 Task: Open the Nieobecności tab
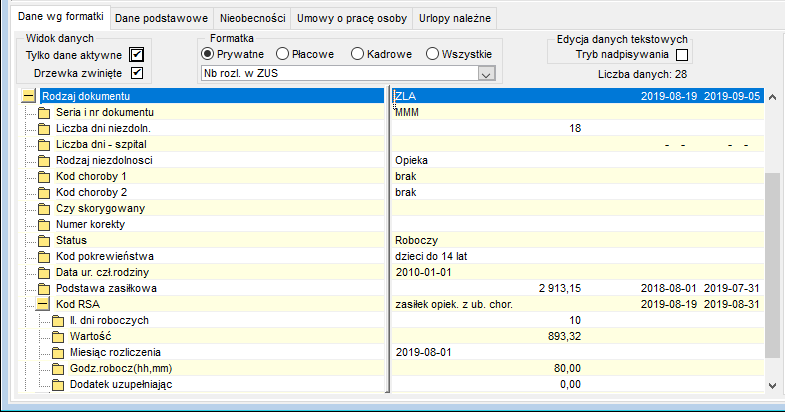[252, 19]
